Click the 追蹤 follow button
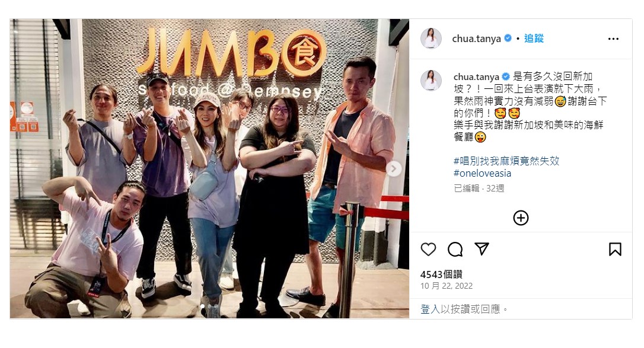This screenshot has height=348, width=644. pos(534,38)
